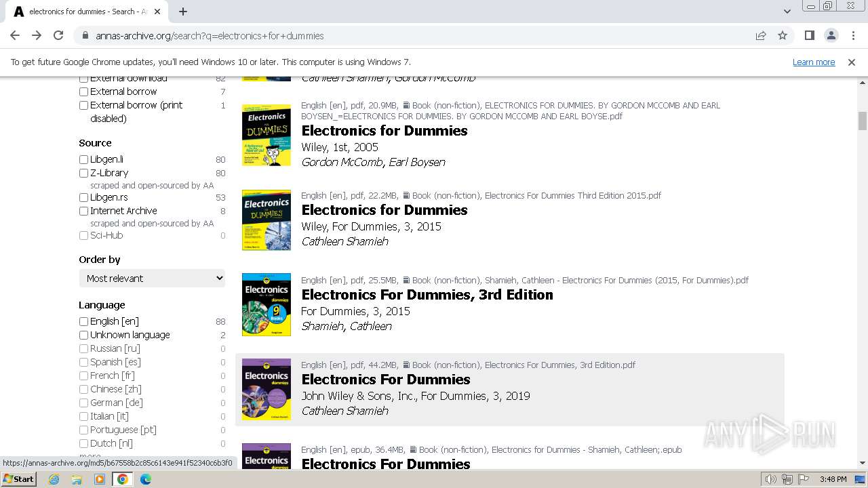Dismiss the Chrome update notification bar

tap(851, 62)
